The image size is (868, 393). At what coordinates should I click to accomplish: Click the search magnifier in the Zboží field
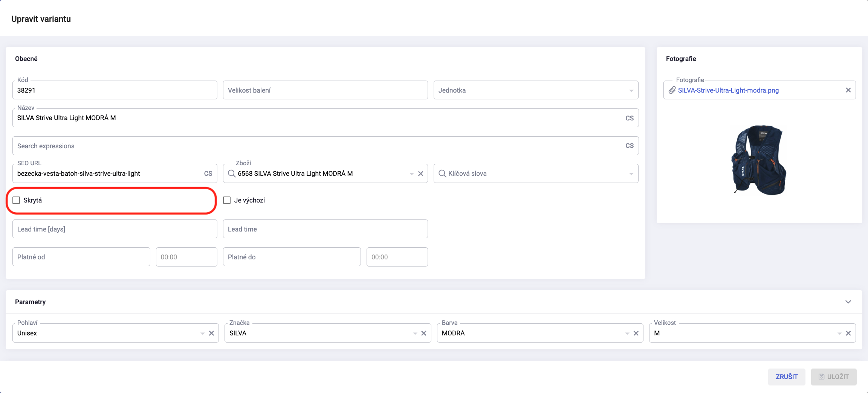[x=232, y=174]
